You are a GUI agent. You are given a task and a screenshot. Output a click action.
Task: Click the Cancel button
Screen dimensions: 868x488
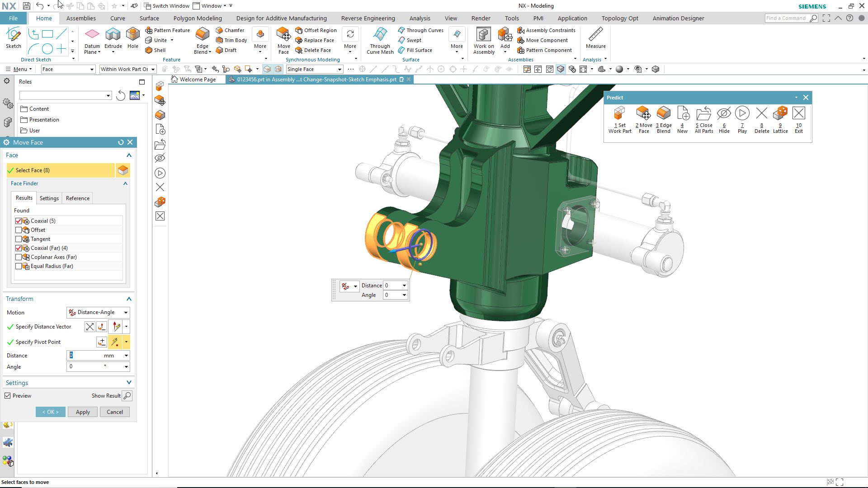pyautogui.click(x=115, y=412)
